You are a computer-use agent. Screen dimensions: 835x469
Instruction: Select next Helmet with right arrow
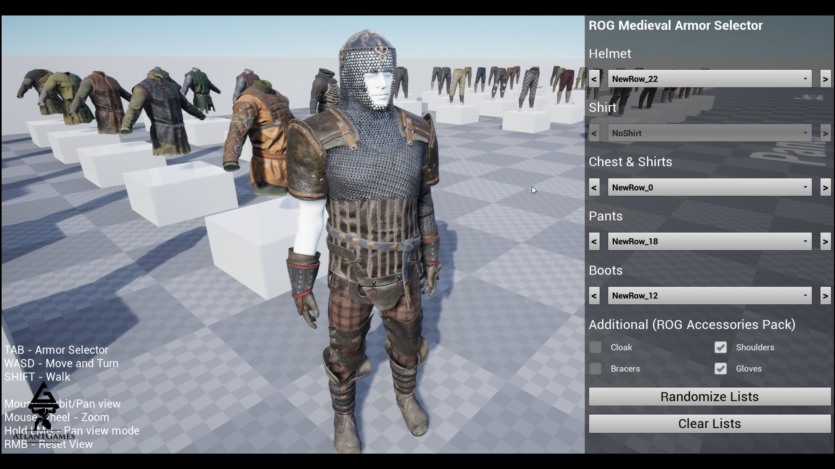[825, 79]
